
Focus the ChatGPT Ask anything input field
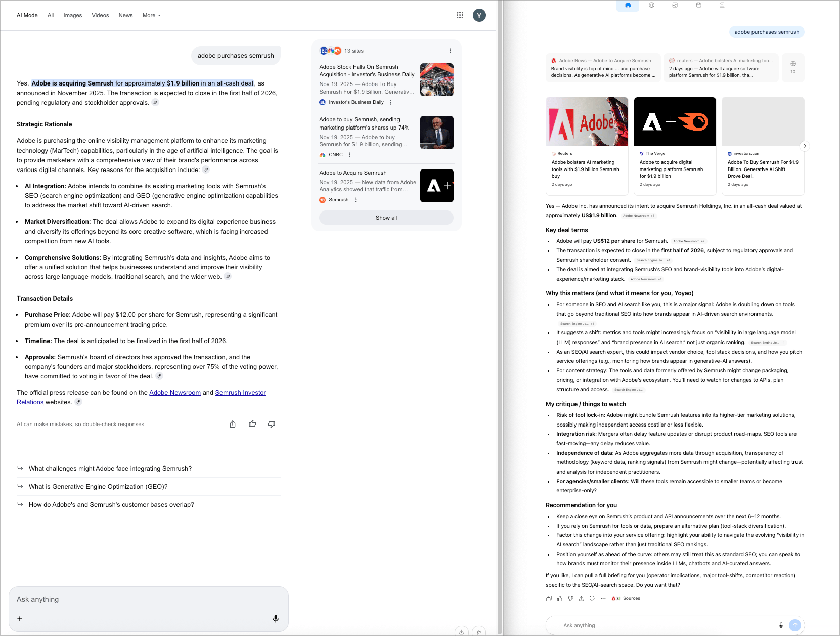click(668, 625)
